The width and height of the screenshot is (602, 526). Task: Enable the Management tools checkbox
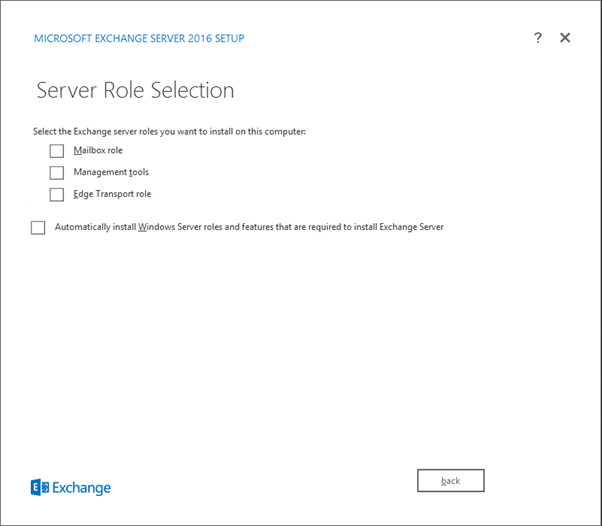pyautogui.click(x=57, y=173)
